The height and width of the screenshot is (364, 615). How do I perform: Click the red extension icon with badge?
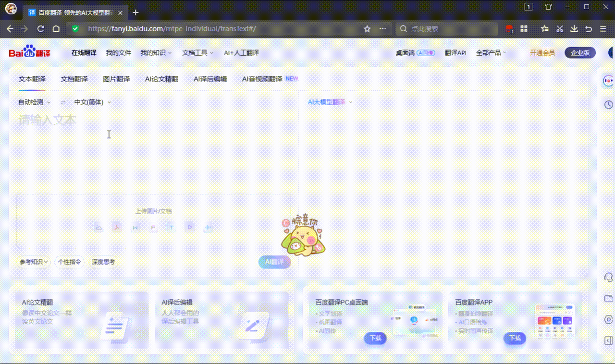509,29
